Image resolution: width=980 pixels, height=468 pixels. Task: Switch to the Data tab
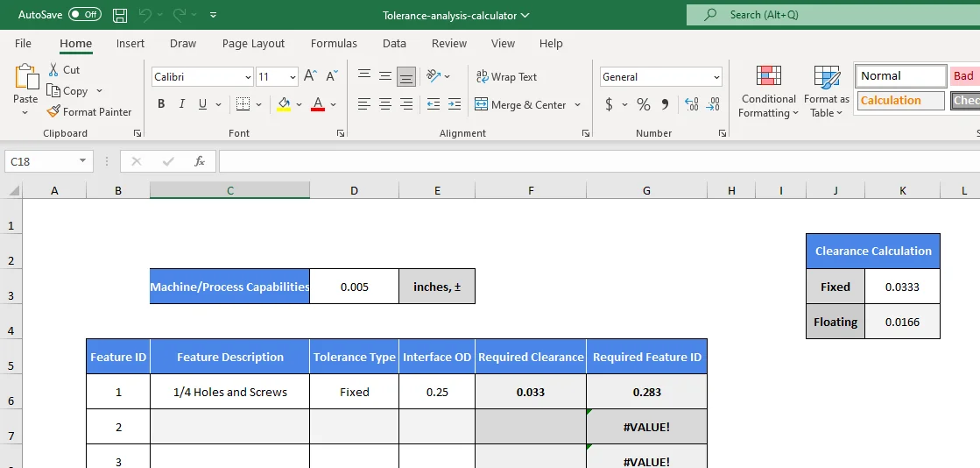pyautogui.click(x=394, y=43)
